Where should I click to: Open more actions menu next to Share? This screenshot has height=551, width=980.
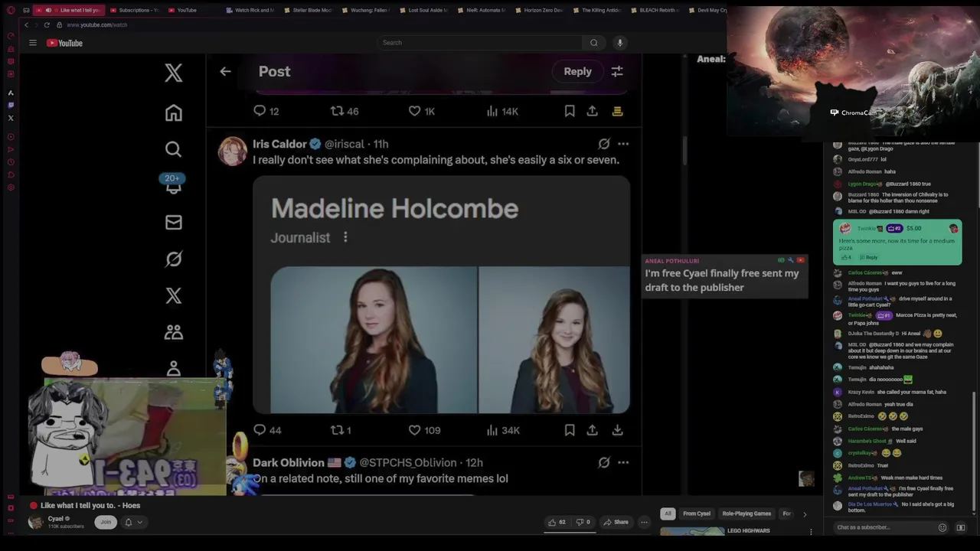click(644, 522)
